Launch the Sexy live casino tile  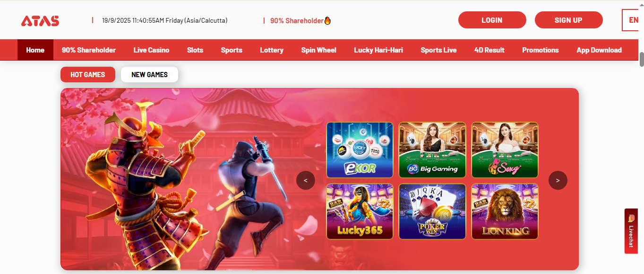pyautogui.click(x=505, y=150)
